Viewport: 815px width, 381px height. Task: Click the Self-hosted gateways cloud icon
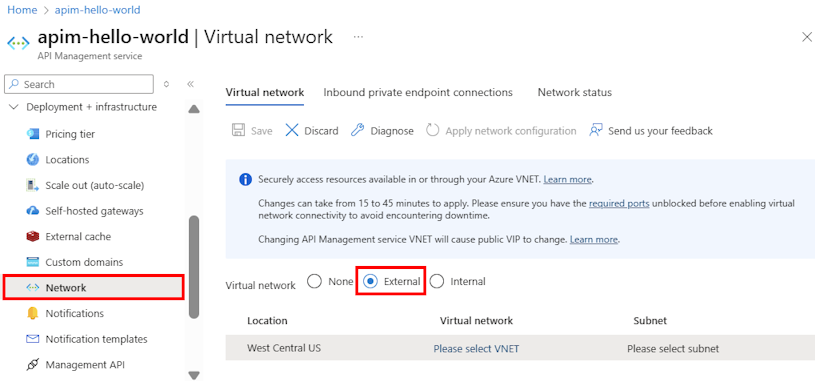pyautogui.click(x=33, y=211)
